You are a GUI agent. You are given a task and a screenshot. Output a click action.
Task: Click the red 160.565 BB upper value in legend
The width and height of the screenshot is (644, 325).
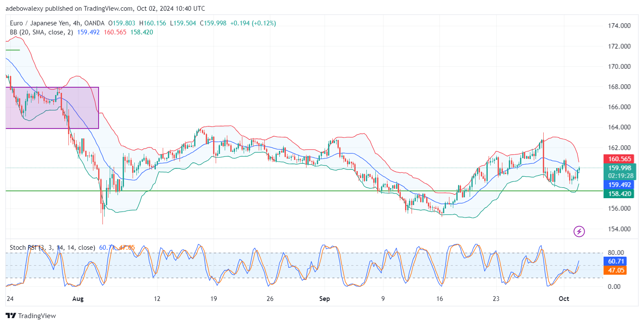point(115,32)
